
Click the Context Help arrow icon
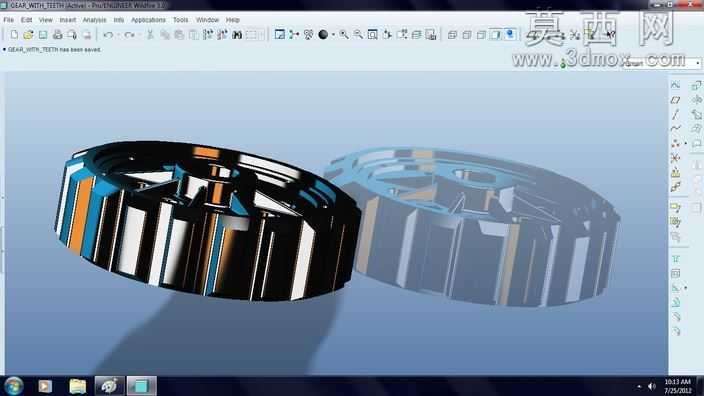pyautogui.click(x=611, y=35)
